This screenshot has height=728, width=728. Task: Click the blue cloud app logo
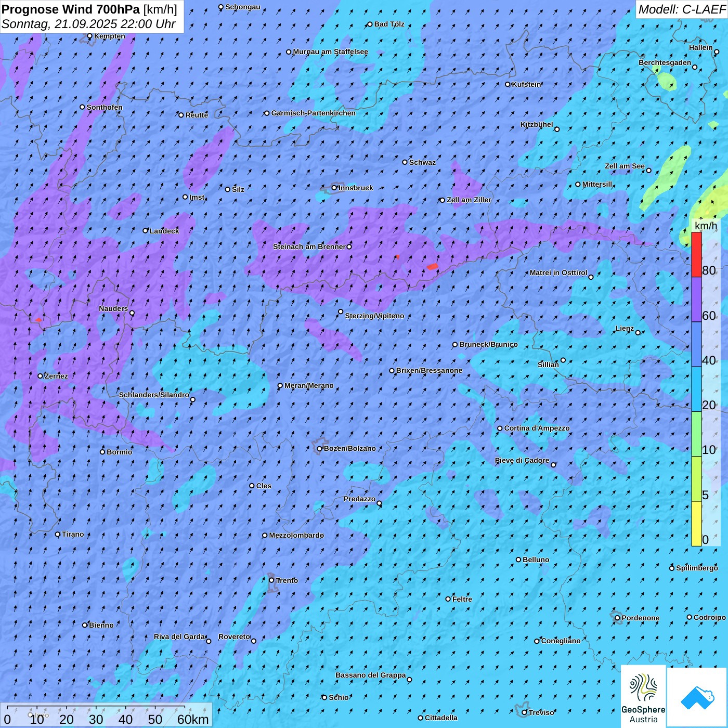[697, 697]
